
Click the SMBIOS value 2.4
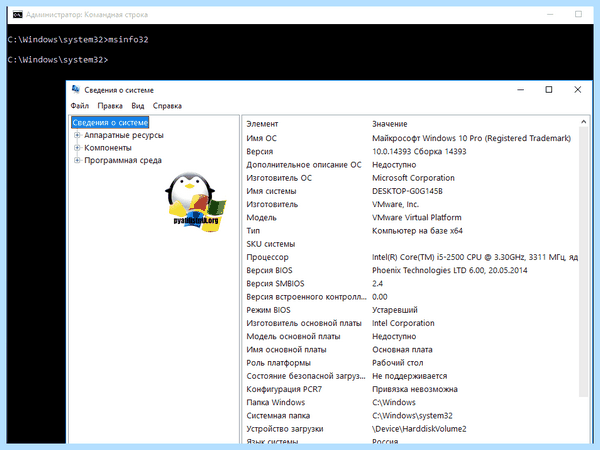pos(377,284)
